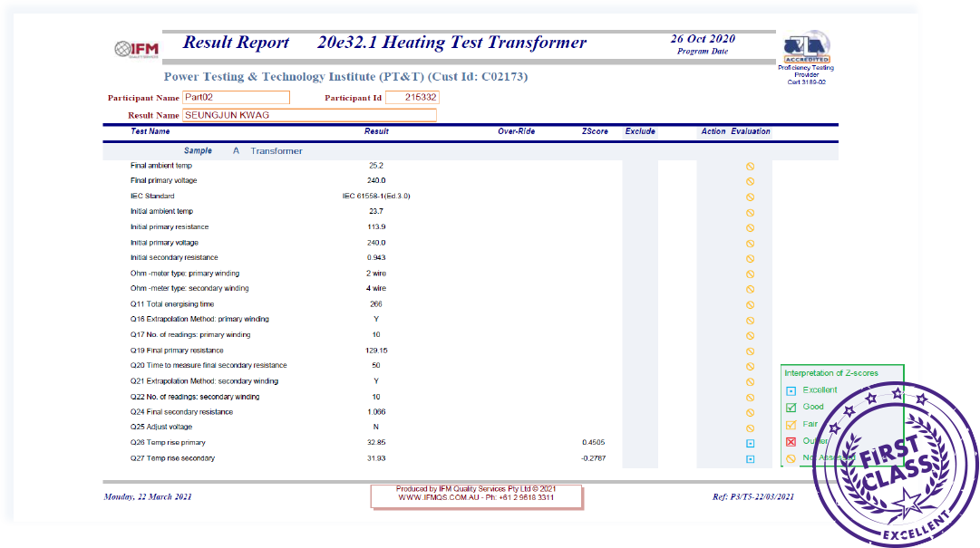
Task: Click the Q22 No. of readings evaluation icon
Action: [x=750, y=398]
